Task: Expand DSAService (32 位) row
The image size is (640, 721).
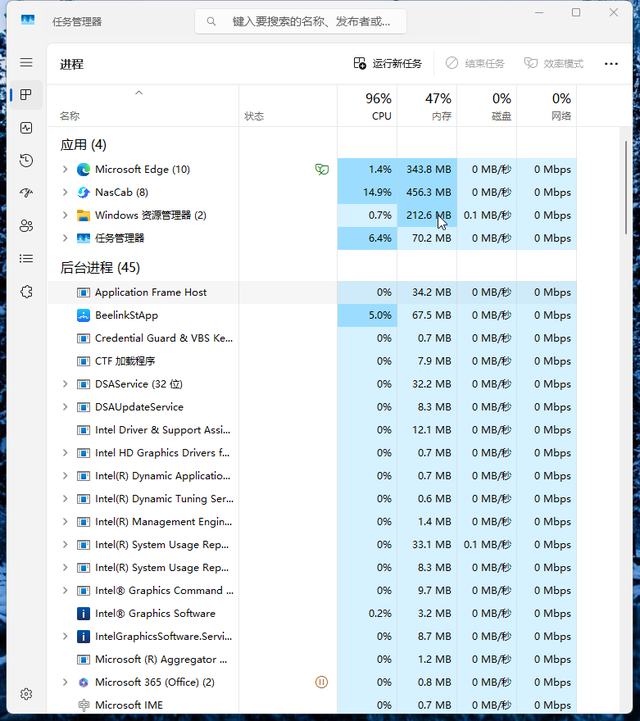Action: coord(65,384)
